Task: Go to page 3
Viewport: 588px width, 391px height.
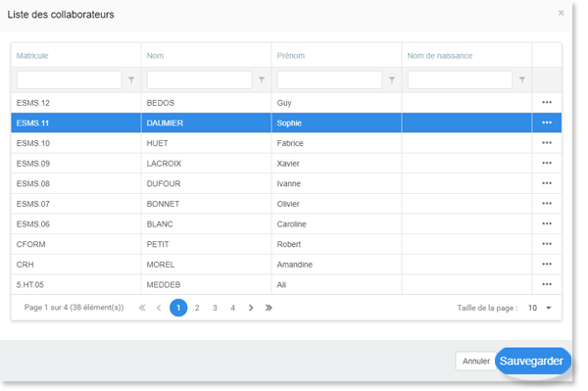Action: [215, 308]
